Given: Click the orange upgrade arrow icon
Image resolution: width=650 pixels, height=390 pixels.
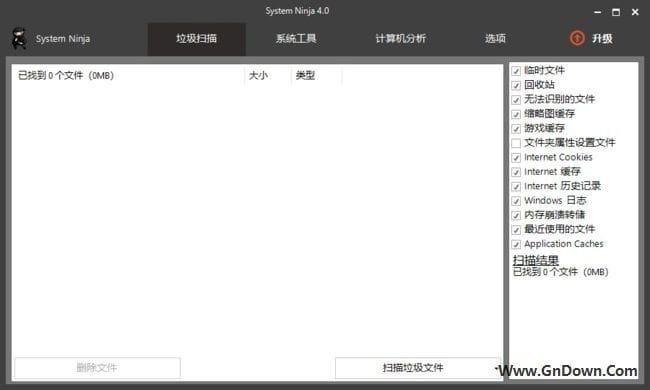Looking at the screenshot, I should [577, 38].
